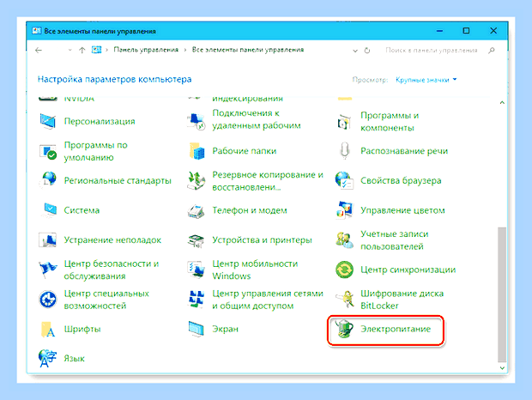The image size is (532, 400).
Task: Click the scrollbar down arrow
Action: (x=502, y=367)
